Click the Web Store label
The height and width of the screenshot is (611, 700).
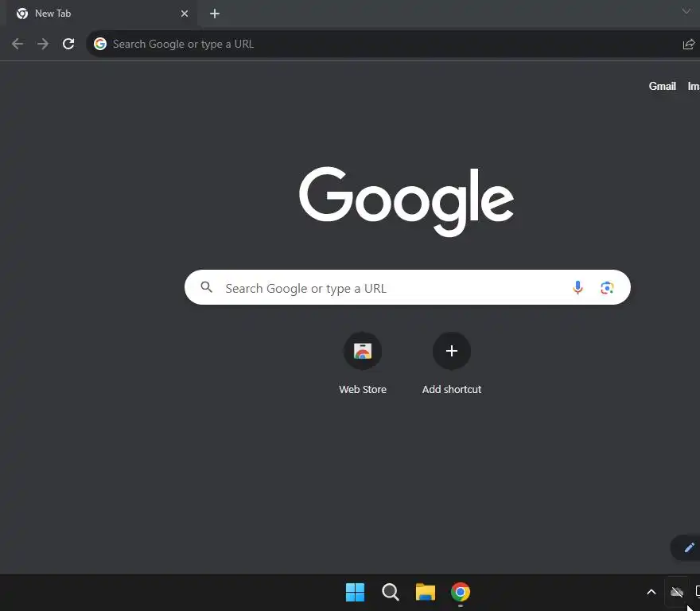click(363, 390)
